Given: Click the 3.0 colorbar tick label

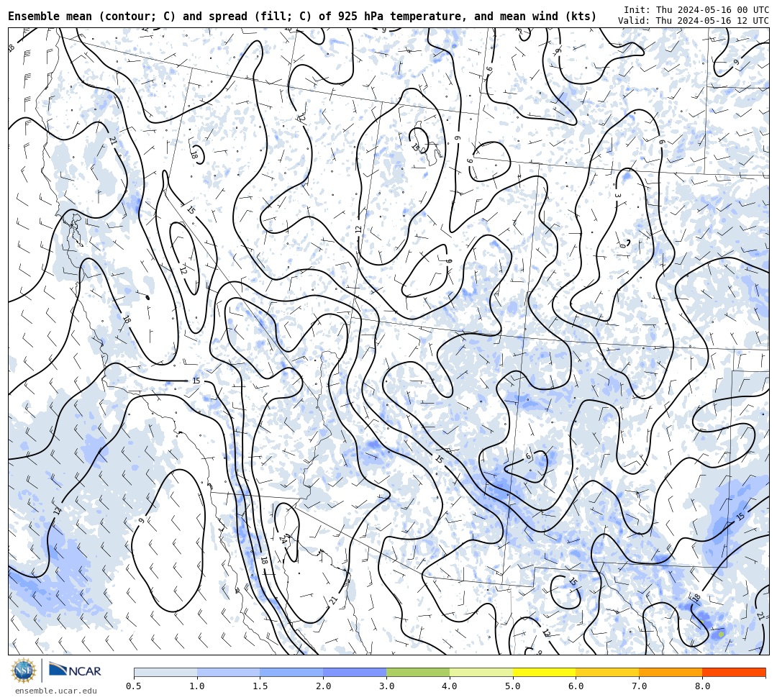Looking at the screenshot, I should [386, 686].
